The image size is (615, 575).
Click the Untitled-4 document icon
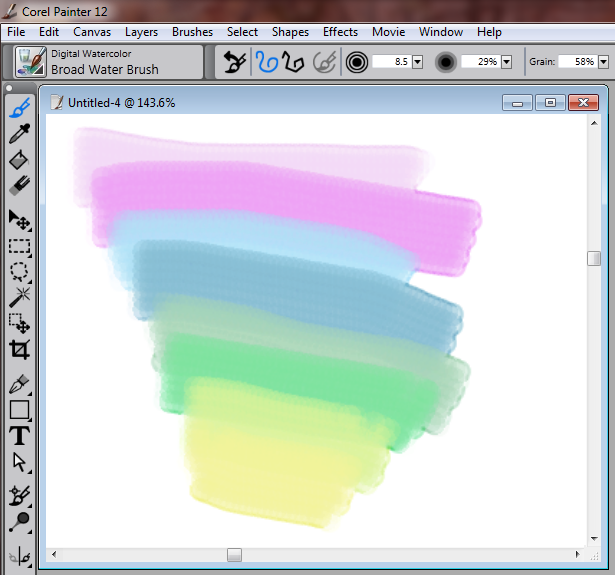click(x=57, y=103)
